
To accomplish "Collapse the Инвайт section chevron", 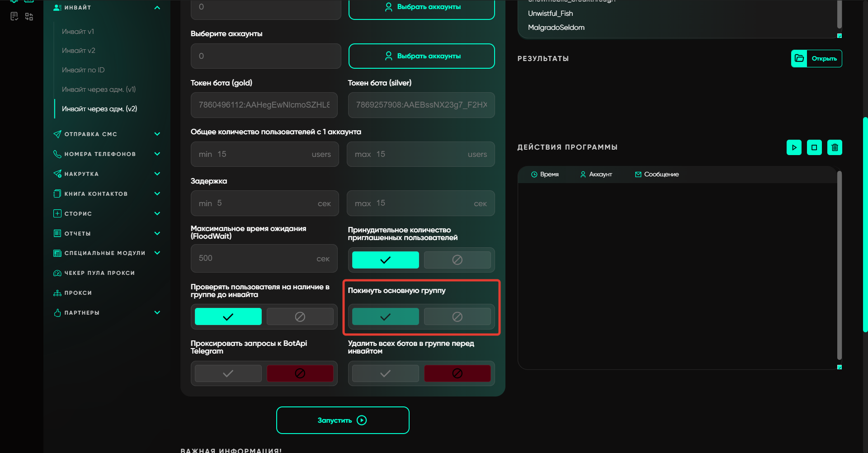I will coord(157,8).
